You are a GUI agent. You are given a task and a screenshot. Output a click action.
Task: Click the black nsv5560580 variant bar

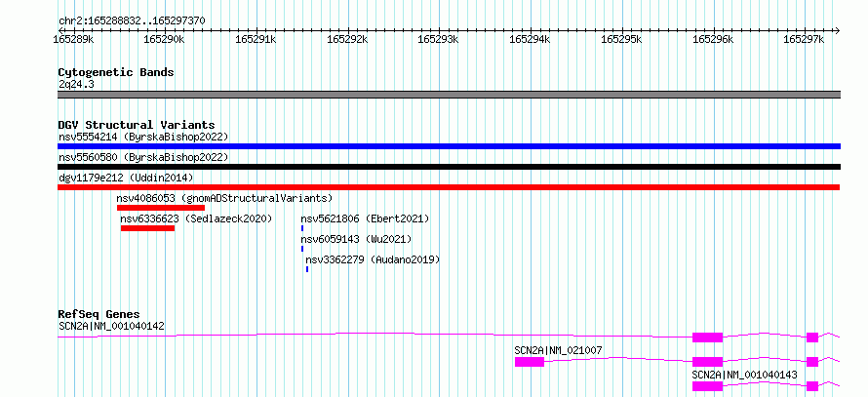tap(449, 167)
